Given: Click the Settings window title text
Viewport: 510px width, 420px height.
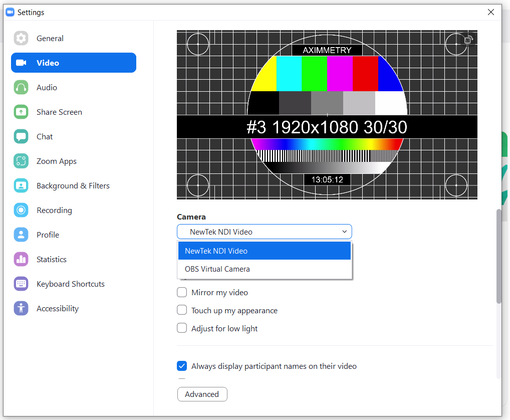Looking at the screenshot, I should 31,13.
